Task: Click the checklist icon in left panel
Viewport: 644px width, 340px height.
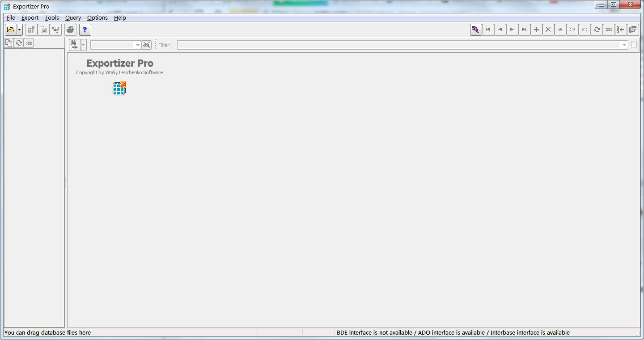Action: (x=29, y=43)
